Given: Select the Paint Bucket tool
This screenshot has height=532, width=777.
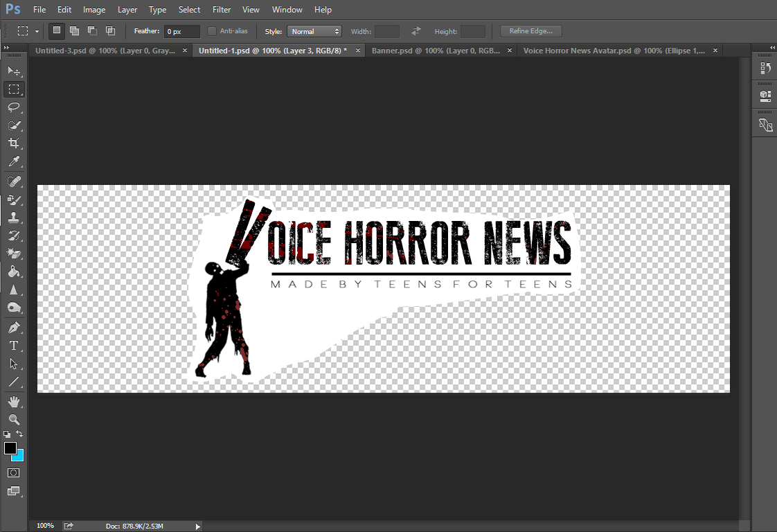Looking at the screenshot, I should (x=14, y=272).
